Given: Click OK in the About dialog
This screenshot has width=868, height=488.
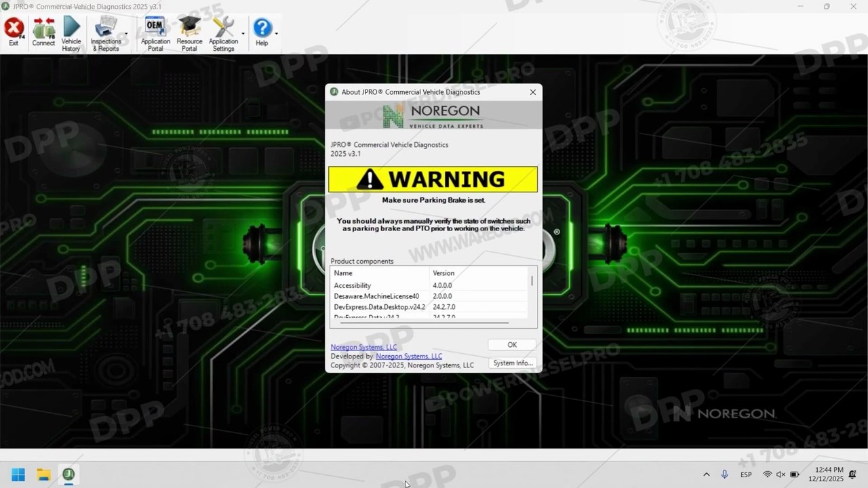Looking at the screenshot, I should coord(512,345).
